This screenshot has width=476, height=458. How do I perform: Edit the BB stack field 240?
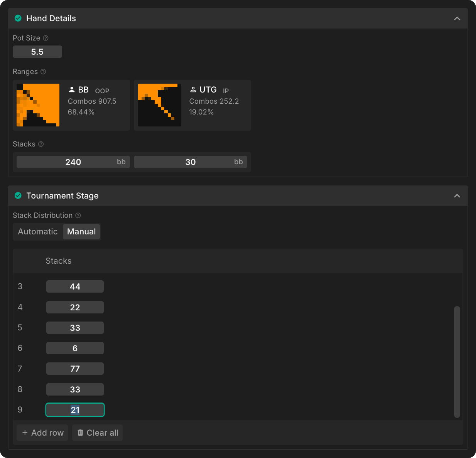[73, 162]
